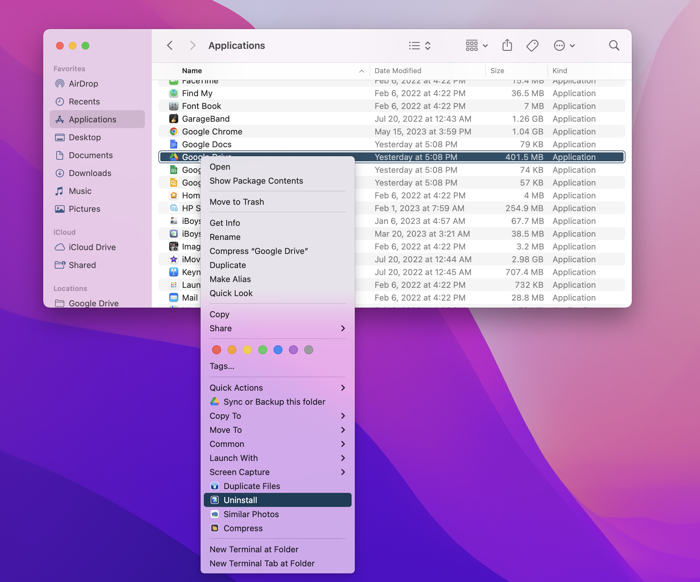Open the group-by grid dropdown

coord(476,45)
